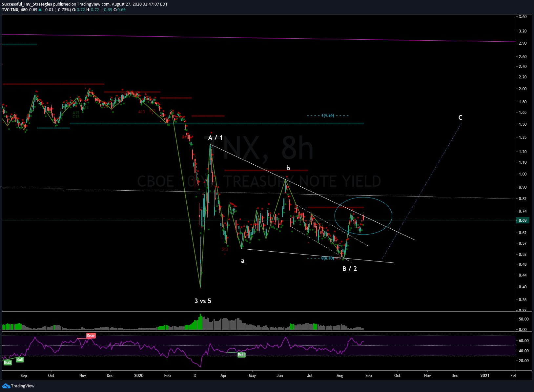Image resolution: width=534 pixels, height=392 pixels.
Task: Click the 0.82 price axis label
Action: pyautogui.click(x=523, y=198)
